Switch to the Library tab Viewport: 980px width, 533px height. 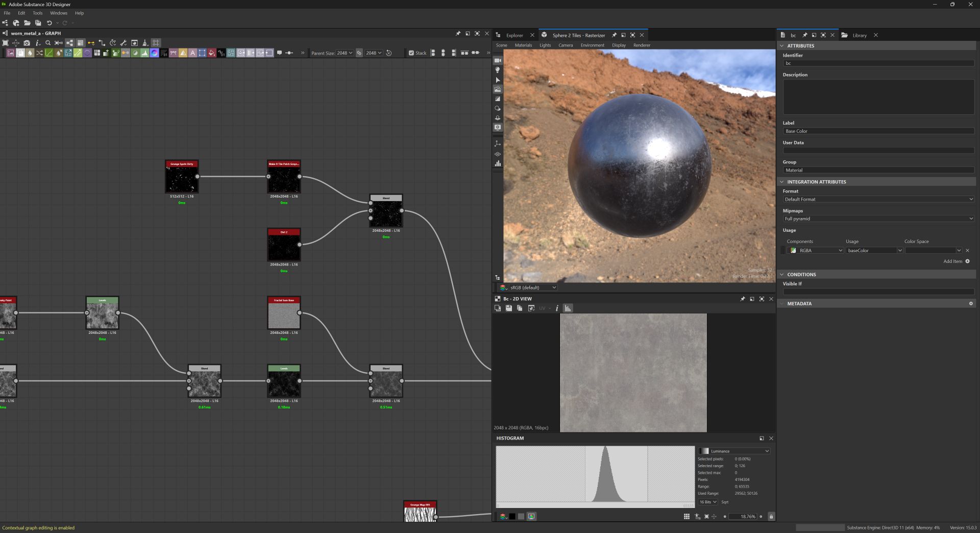pos(859,35)
